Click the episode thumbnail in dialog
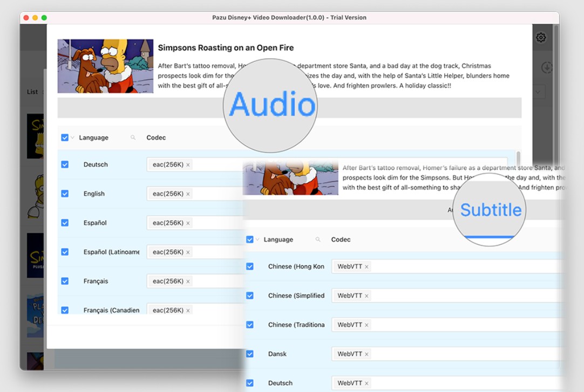This screenshot has height=392, width=584. (x=105, y=66)
